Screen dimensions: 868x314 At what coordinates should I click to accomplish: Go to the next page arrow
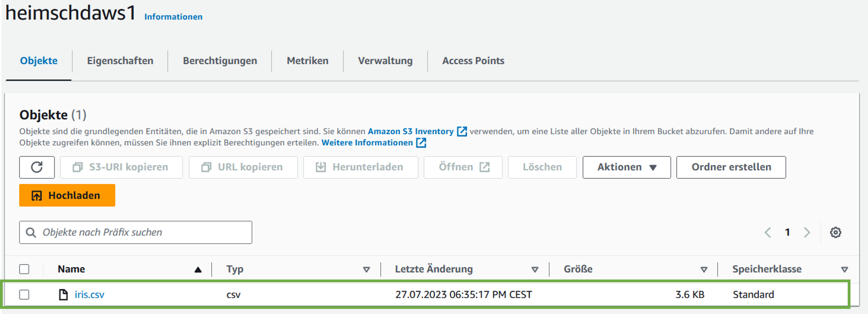tap(807, 232)
